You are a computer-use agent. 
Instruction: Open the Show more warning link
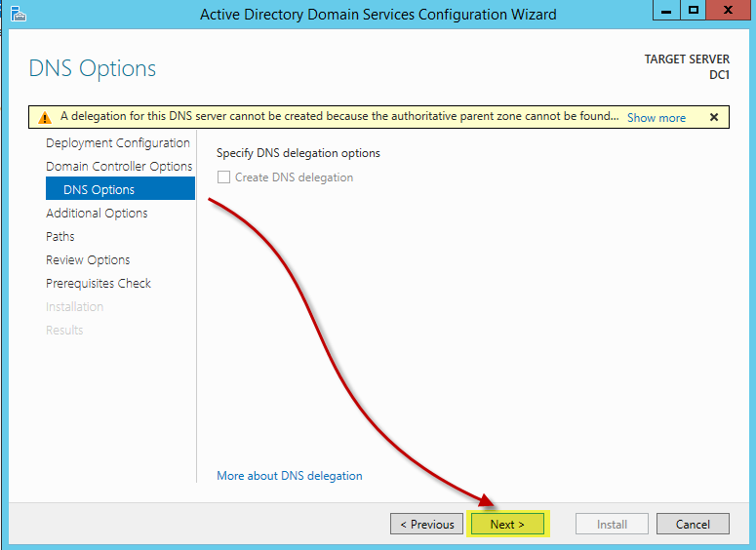point(657,118)
